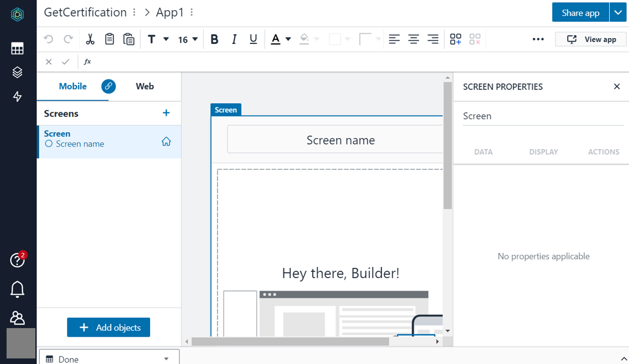629x364 pixels.
Task: Click the formula confirm checkmark icon
Action: (65, 62)
